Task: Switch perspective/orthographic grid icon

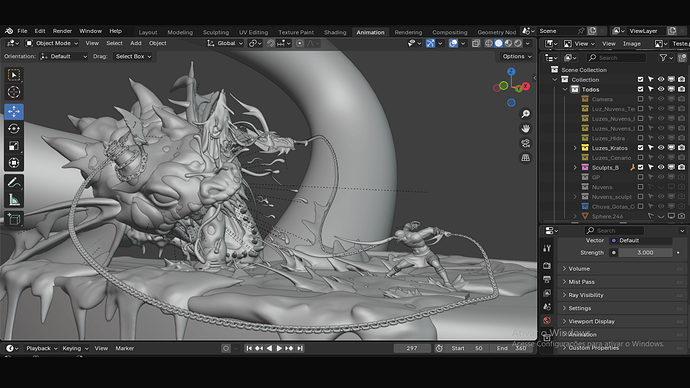Action: [x=525, y=158]
